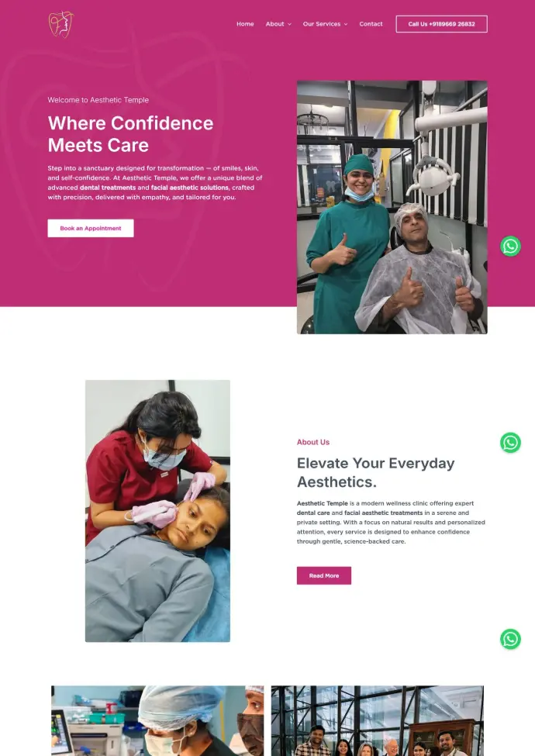
Task: Click the 'Elevate Your Everyday Aesthetics.' heading
Action: tap(376, 472)
